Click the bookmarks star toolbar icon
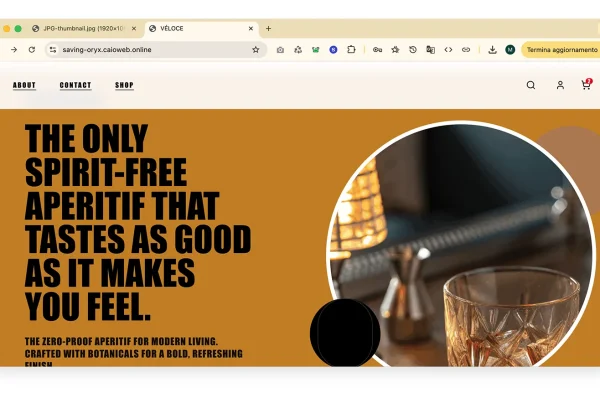 pyautogui.click(x=395, y=50)
